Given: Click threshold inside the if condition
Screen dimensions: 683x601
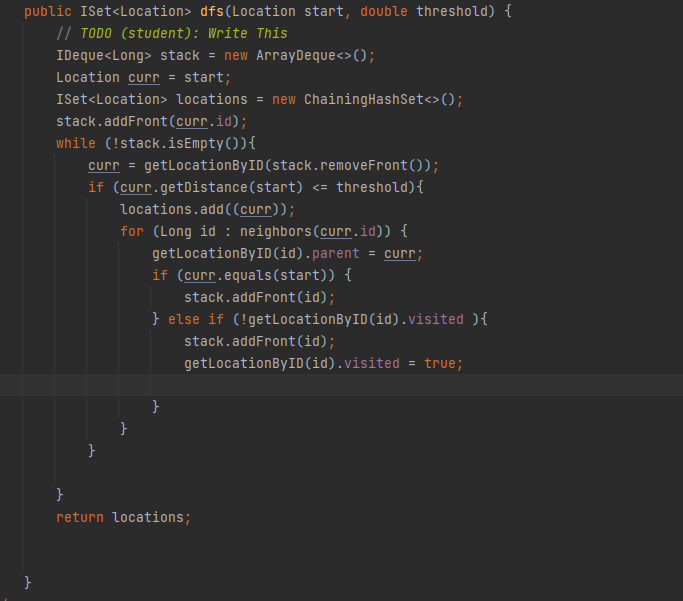Looking at the screenshot, I should [372, 187].
